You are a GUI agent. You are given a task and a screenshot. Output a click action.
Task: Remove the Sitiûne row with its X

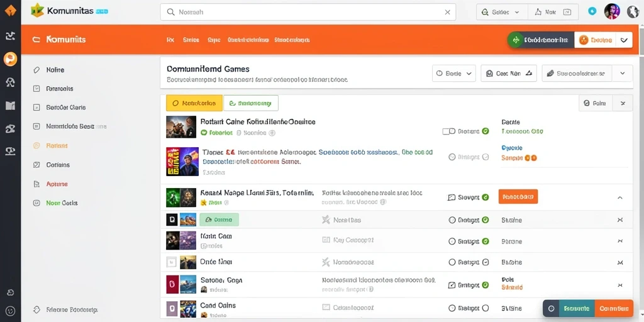(620, 220)
